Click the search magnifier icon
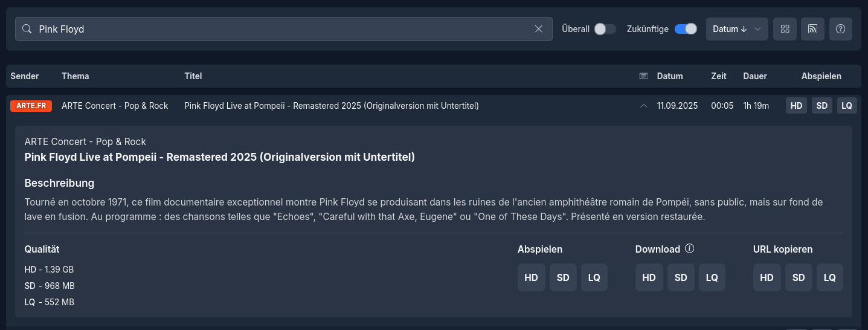Image resolution: width=868 pixels, height=330 pixels. click(27, 29)
